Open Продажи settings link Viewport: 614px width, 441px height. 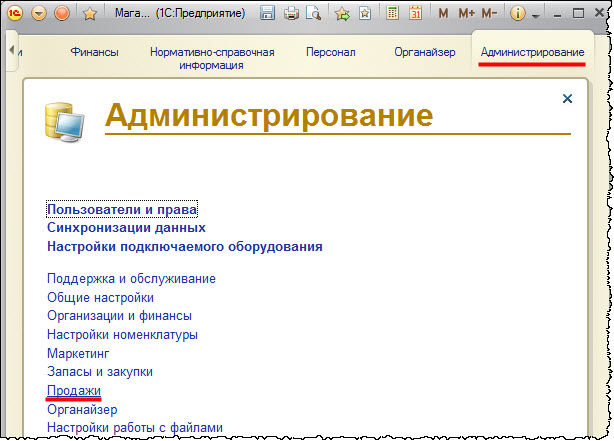pos(74,390)
